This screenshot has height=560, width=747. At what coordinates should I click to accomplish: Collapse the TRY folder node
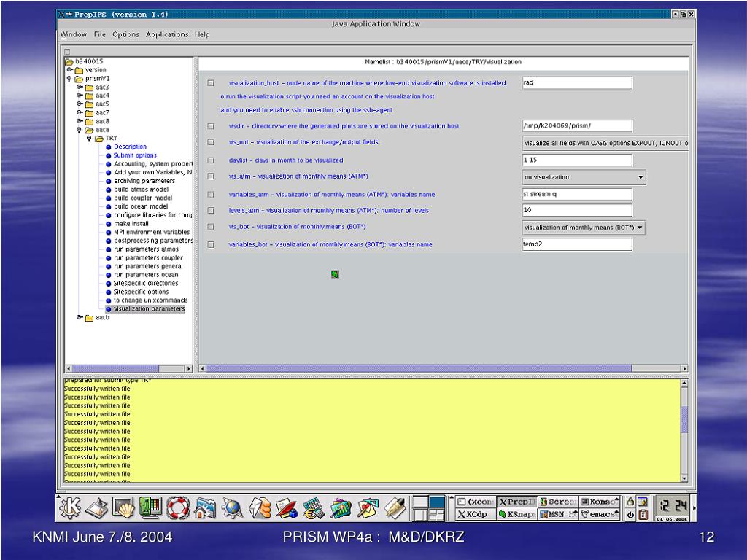pos(89,138)
